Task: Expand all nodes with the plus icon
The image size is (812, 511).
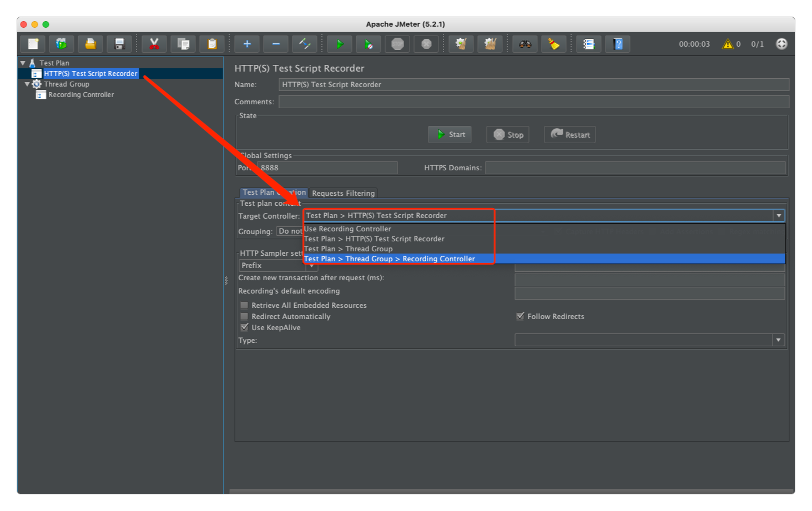Action: 247,44
